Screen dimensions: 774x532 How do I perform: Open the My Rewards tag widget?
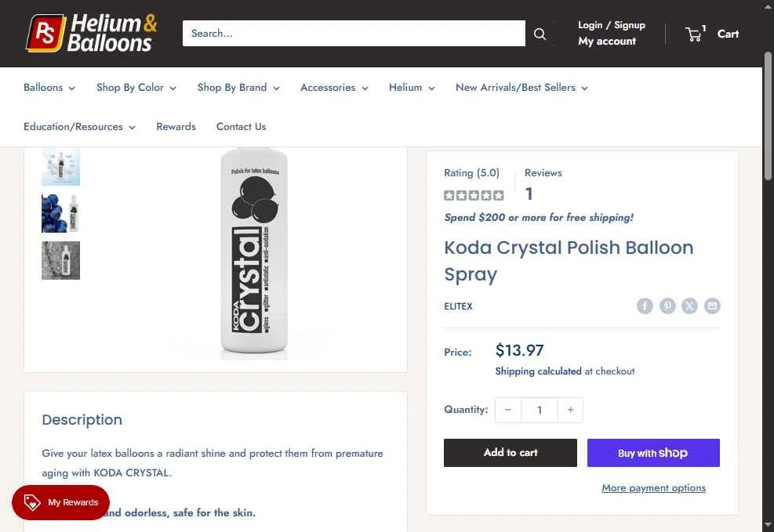[x=60, y=502]
